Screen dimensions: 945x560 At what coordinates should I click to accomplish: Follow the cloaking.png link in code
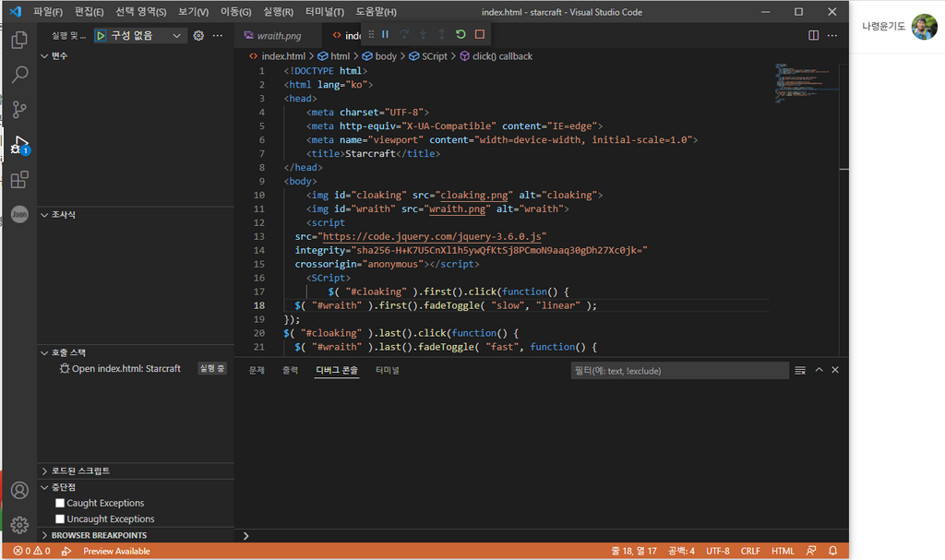coord(474,196)
